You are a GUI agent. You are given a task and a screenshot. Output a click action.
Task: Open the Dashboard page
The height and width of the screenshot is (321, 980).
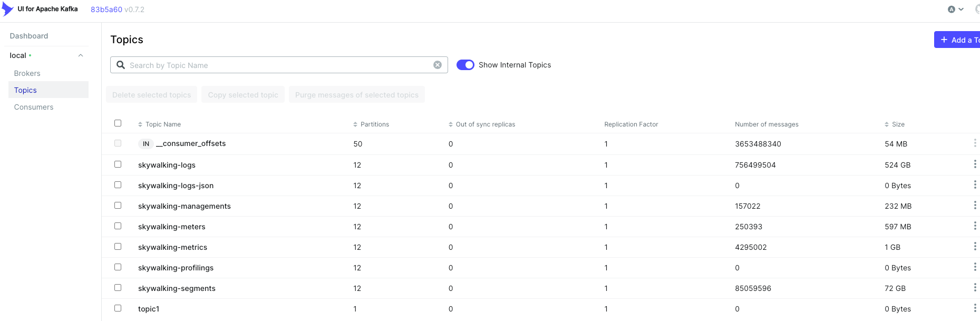(x=29, y=36)
